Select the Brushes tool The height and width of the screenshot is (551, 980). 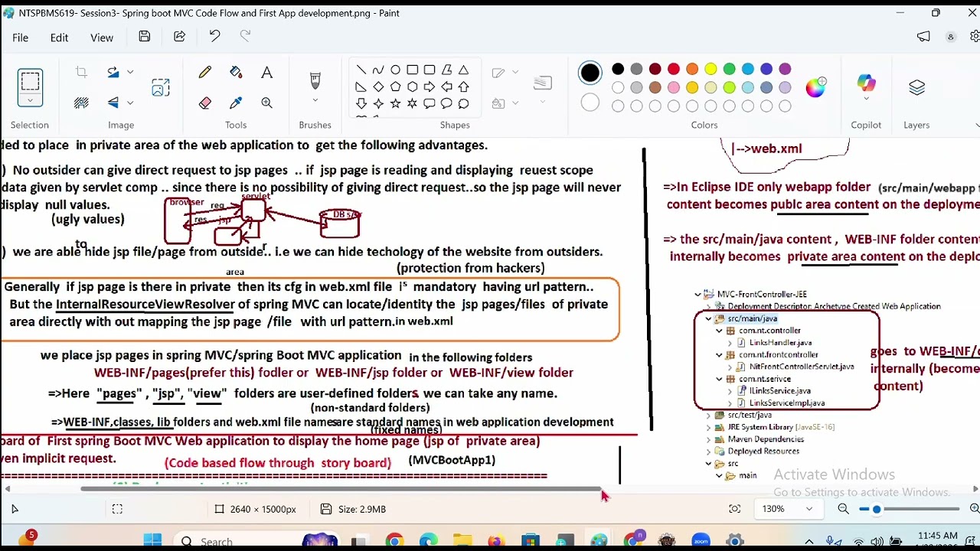coord(315,80)
